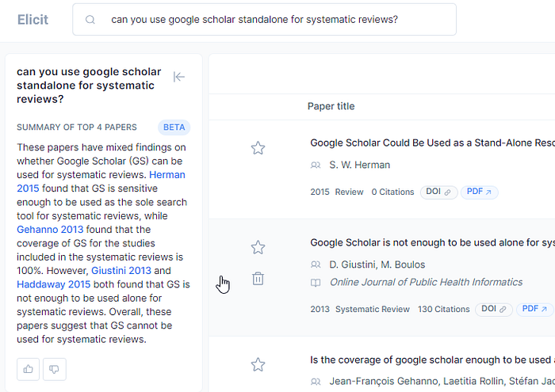The image size is (555, 392).
Task: Delete the Giustini paper with trash icon
Action: point(258,279)
